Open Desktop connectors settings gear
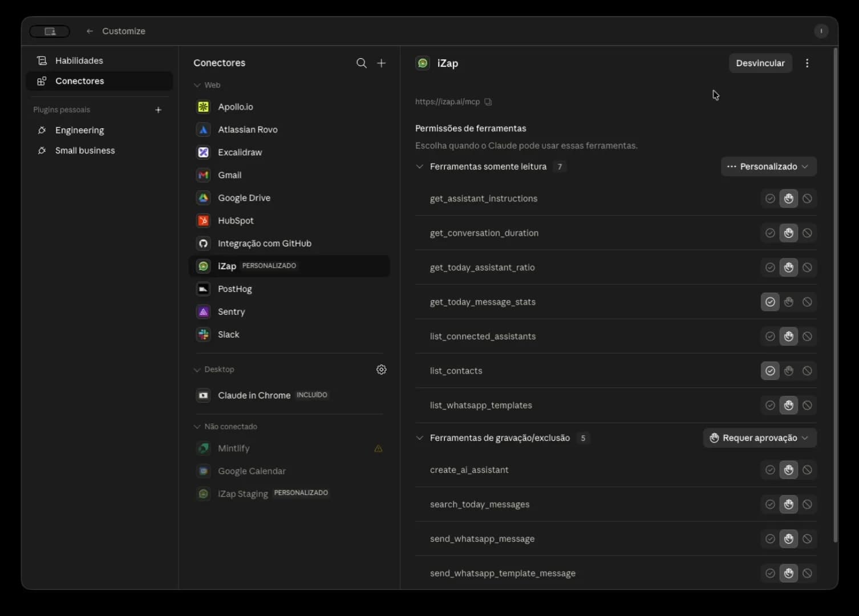Screen dimensions: 859x616 tap(382, 370)
